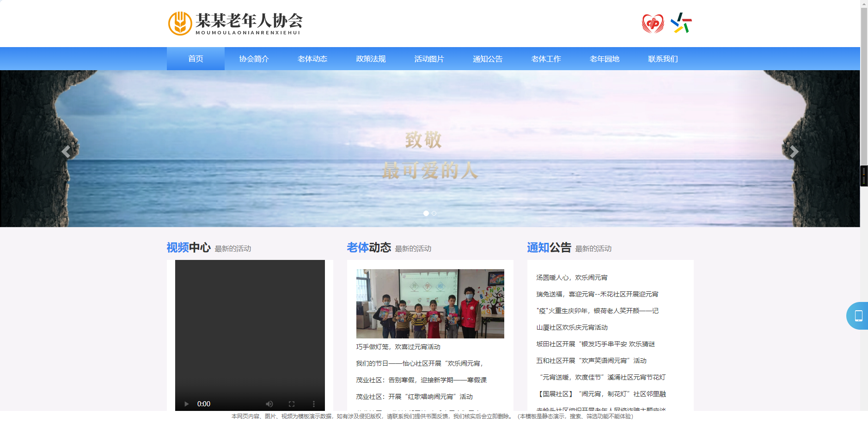The image size is (868, 422).
Task: Open article 汤圆暖人心，欢乐闹元宵
Action: tap(572, 277)
